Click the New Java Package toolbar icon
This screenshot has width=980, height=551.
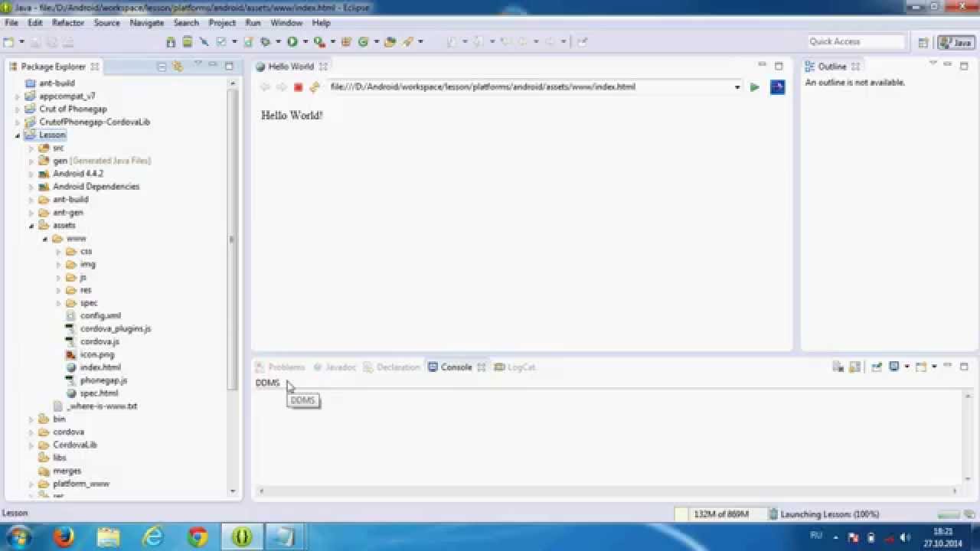click(x=346, y=42)
